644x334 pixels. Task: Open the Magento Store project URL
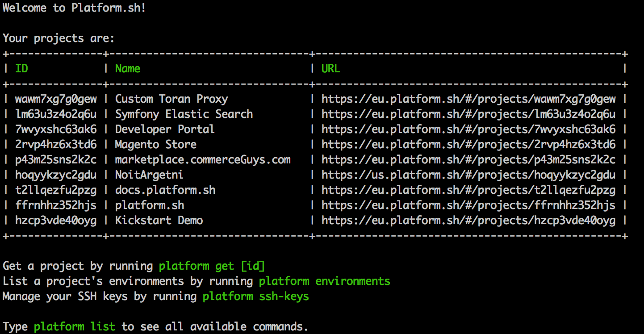(468, 145)
